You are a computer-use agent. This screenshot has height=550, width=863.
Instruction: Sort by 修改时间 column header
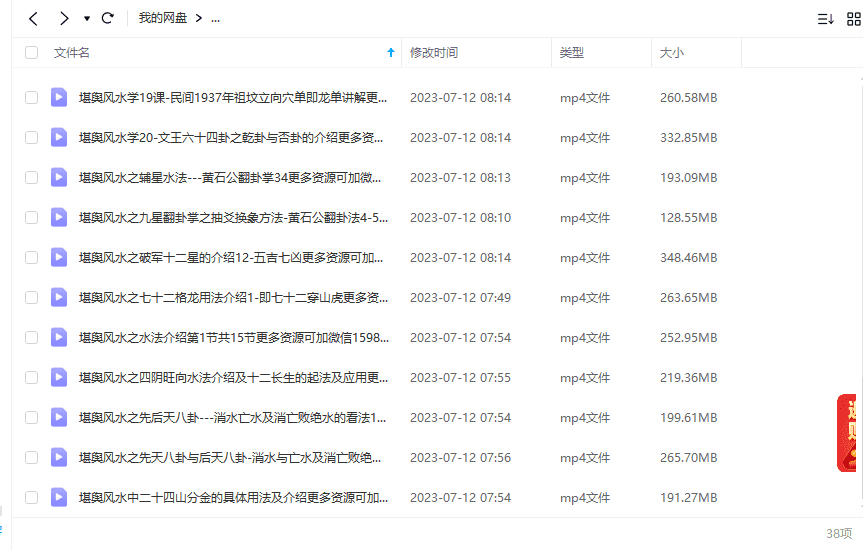[x=434, y=53]
